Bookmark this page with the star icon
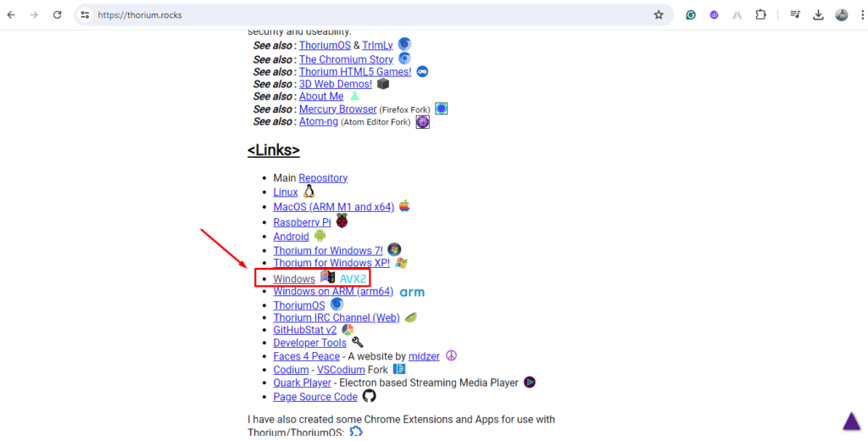The width and height of the screenshot is (868, 441). click(658, 15)
